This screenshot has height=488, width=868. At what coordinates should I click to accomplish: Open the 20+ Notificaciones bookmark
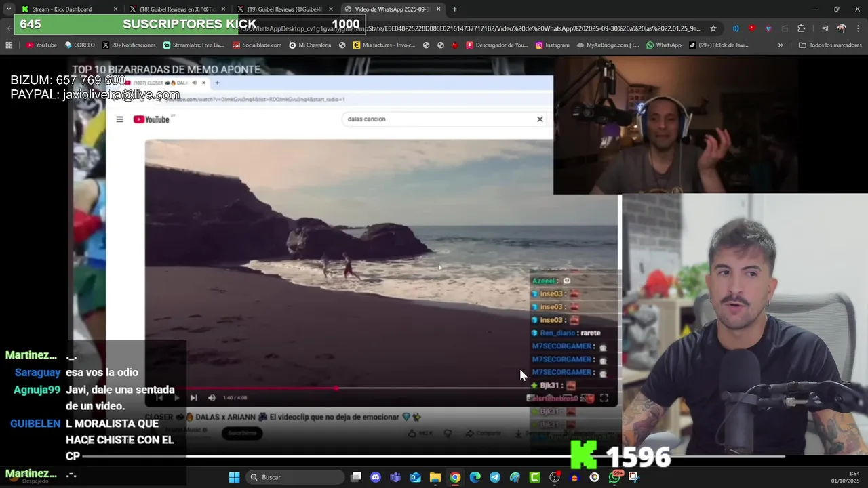pos(129,45)
